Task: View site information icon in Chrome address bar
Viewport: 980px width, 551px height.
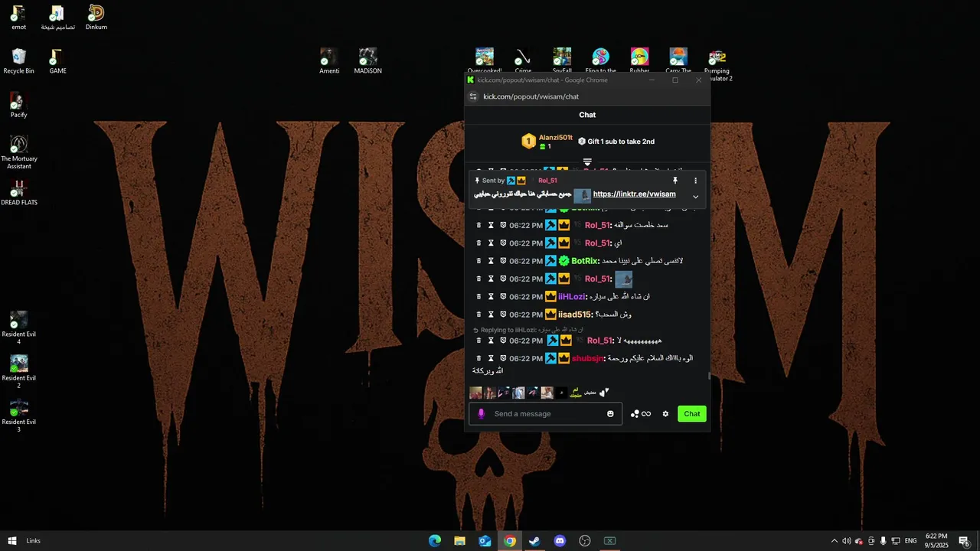Action: click(473, 96)
